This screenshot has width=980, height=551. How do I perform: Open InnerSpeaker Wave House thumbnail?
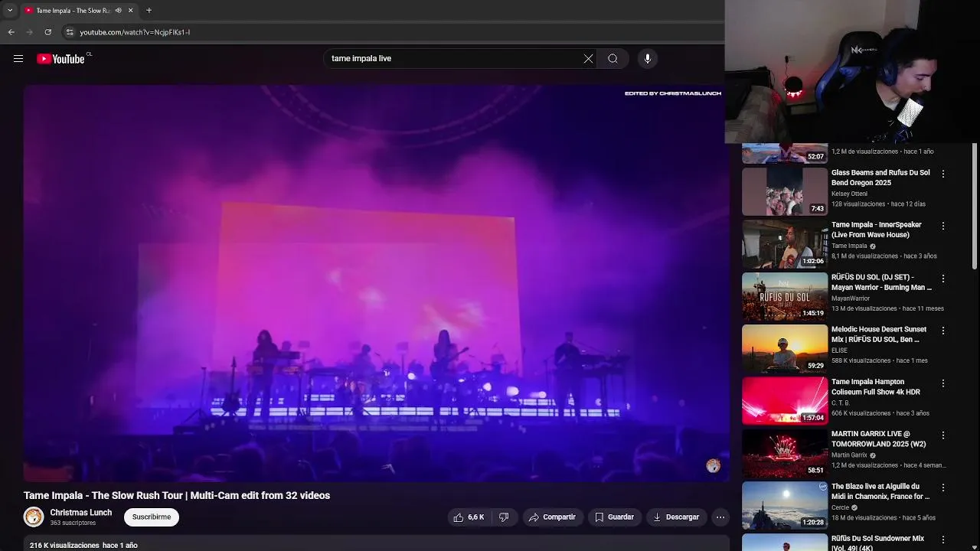[x=785, y=244]
